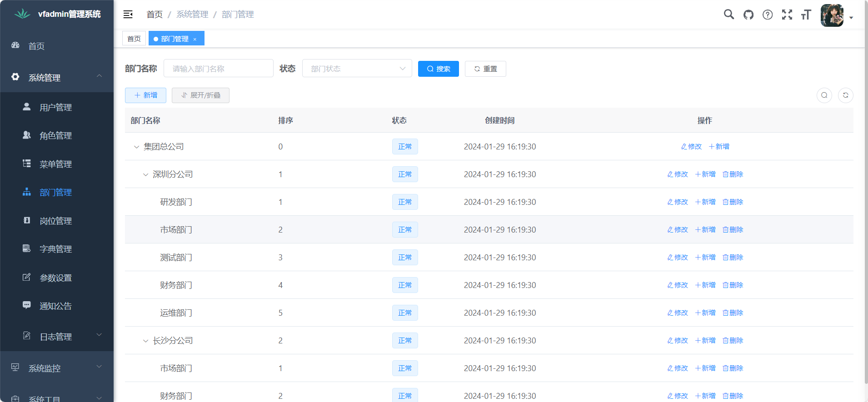868x402 pixels.
Task: Click the blue 搜索 button
Action: tap(438, 69)
